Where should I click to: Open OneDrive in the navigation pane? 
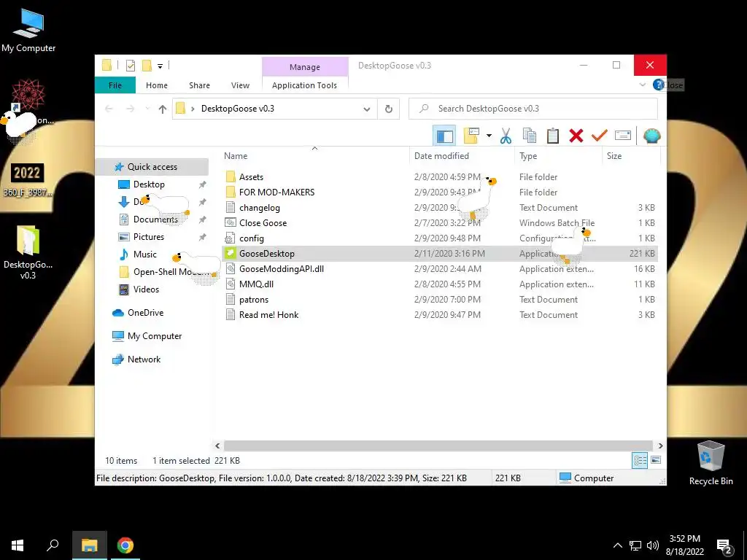tap(145, 312)
